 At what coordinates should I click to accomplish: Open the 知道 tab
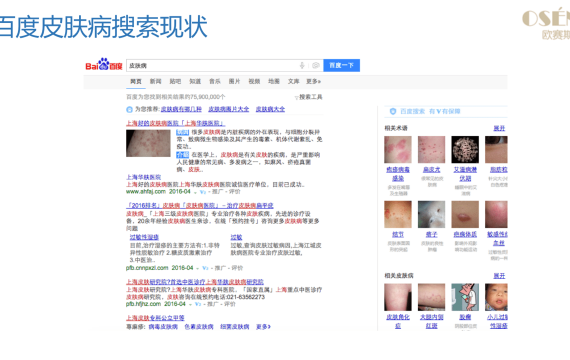(195, 81)
